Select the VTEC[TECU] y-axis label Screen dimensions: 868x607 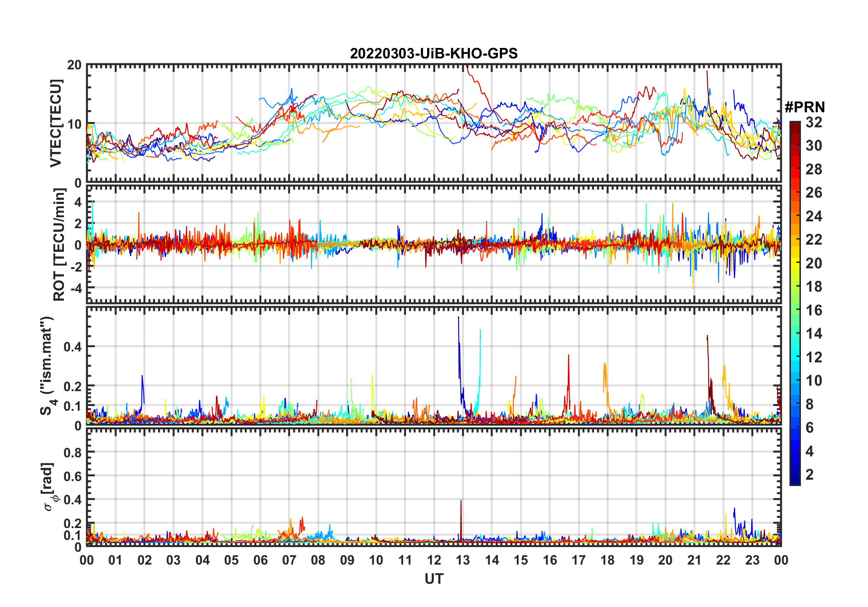(56, 123)
